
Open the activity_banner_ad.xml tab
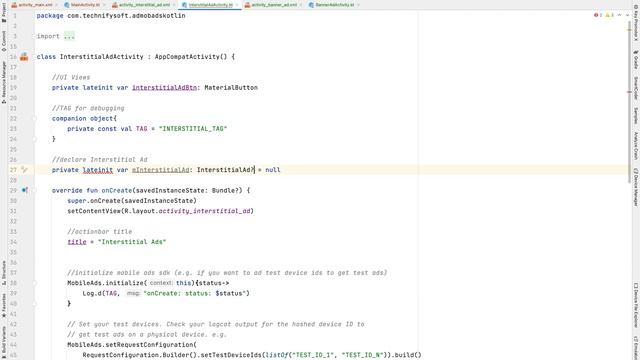[x=274, y=5]
